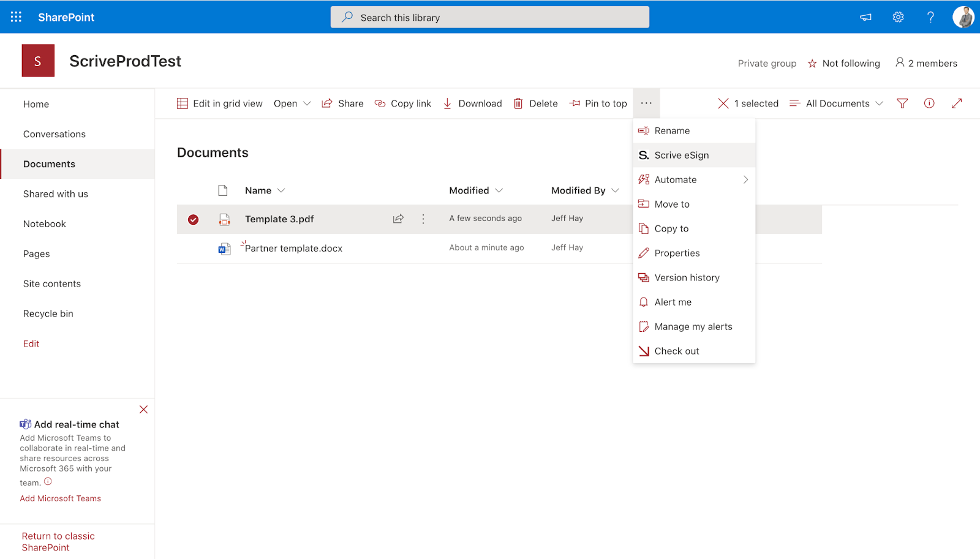Click Jeff Hay in Template 3.pdf row
The width and height of the screenshot is (980, 559).
click(x=567, y=218)
